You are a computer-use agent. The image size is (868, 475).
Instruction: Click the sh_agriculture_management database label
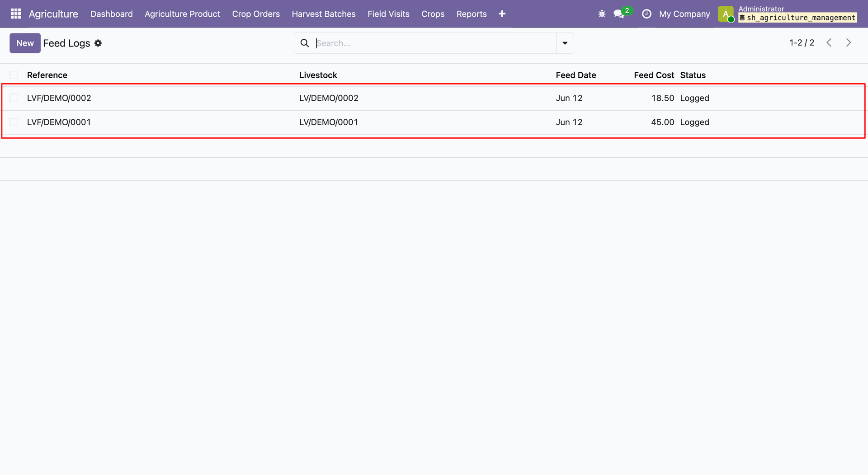point(797,18)
